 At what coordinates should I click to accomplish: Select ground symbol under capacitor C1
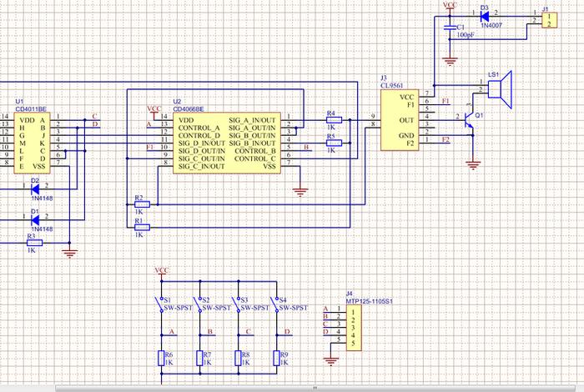coord(450,62)
